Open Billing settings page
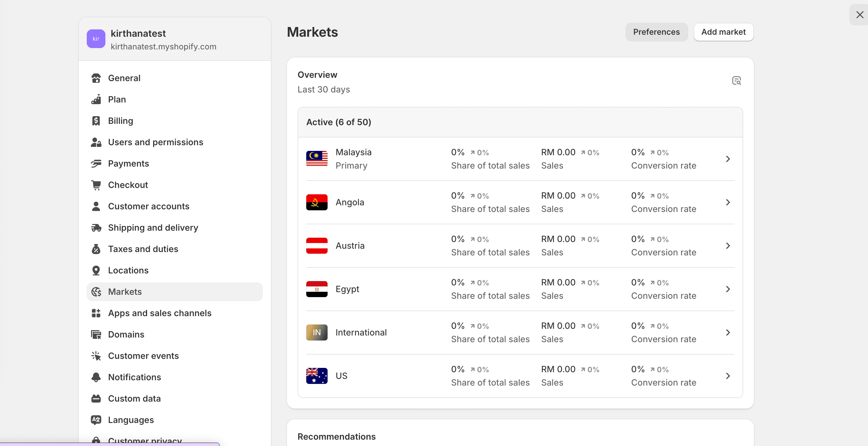 point(174,121)
